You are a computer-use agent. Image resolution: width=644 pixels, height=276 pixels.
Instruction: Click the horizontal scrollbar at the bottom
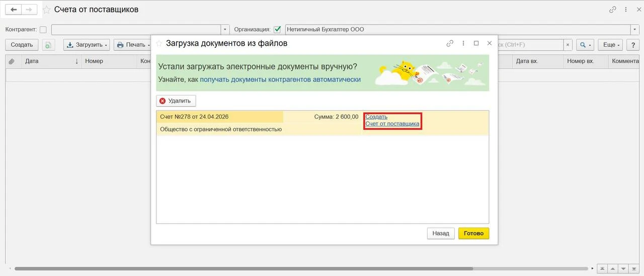pyautogui.click(x=300, y=268)
